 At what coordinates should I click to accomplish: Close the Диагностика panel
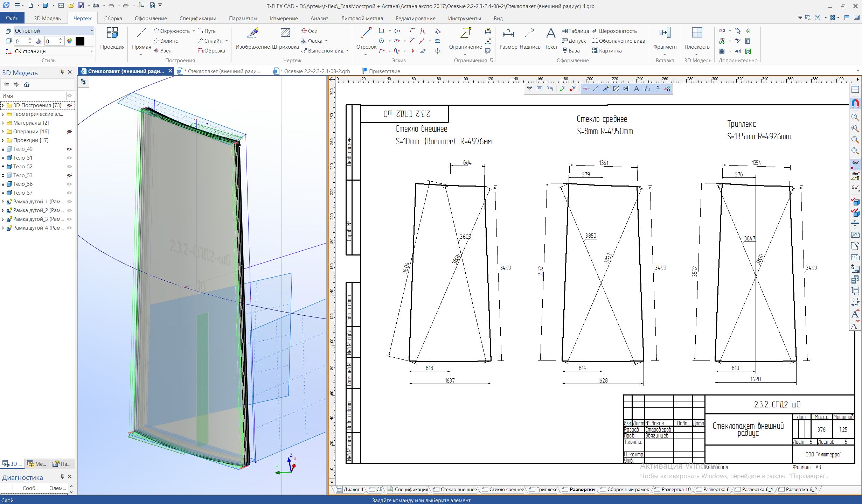click(x=70, y=477)
